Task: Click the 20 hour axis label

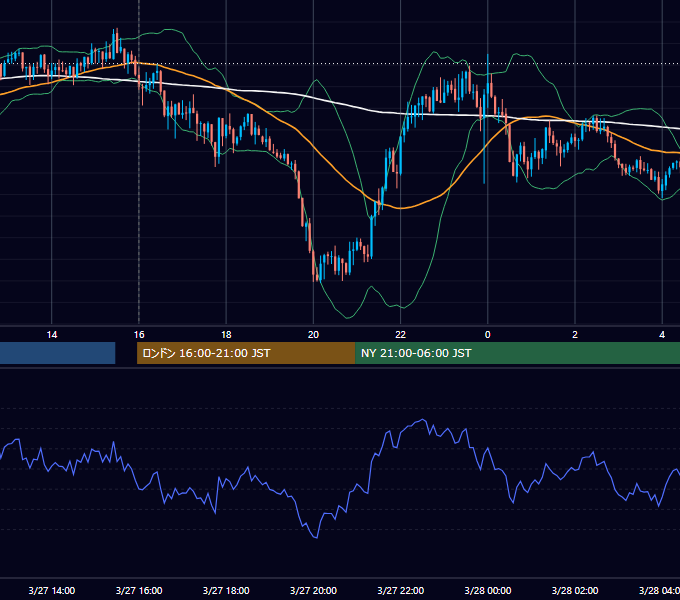Action: click(313, 335)
